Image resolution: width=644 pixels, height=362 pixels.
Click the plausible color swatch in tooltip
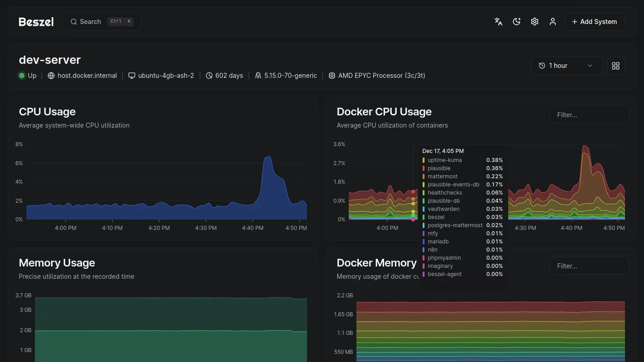[423, 168]
